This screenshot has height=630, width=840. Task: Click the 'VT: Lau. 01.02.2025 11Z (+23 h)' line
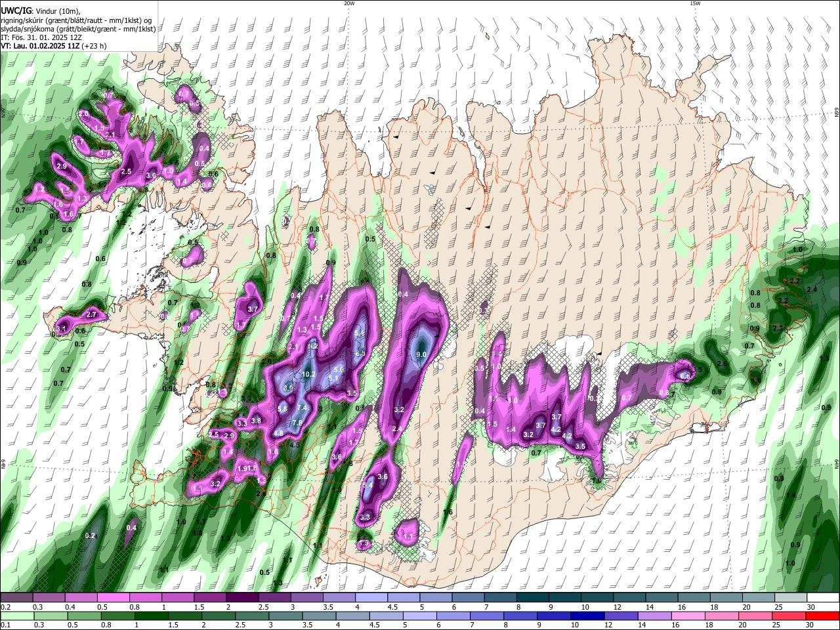tap(54, 46)
